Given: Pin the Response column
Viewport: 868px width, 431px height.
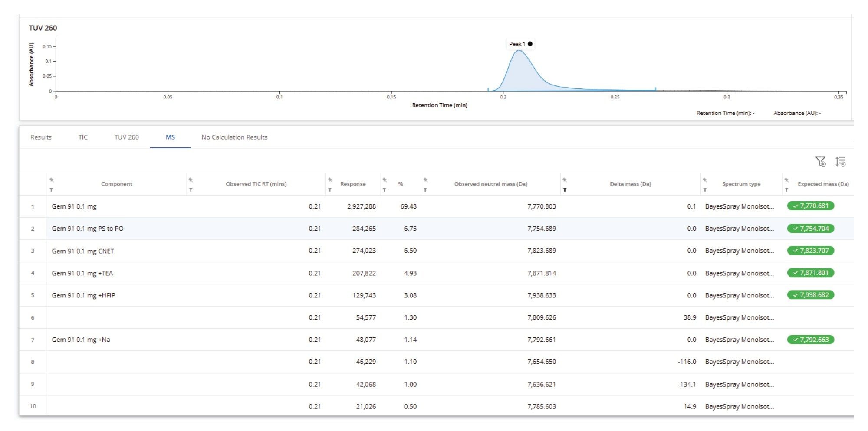Looking at the screenshot, I should [330, 180].
